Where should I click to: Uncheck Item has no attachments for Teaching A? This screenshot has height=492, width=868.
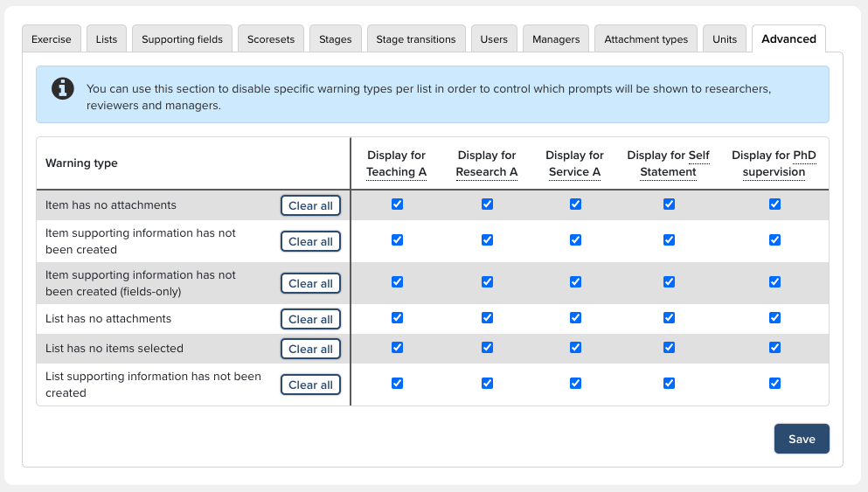[397, 204]
